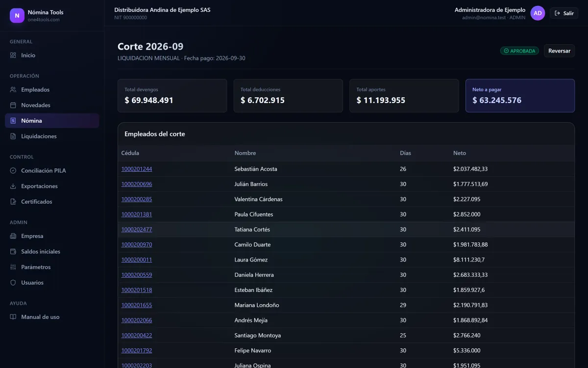
Task: Click the Conciliación PILA check icon
Action: pos(13,171)
